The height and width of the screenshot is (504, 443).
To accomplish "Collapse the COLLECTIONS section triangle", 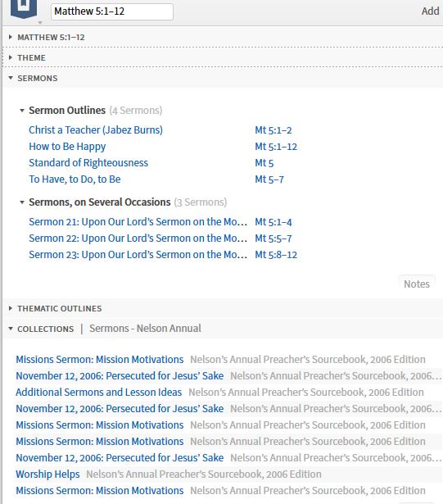I will [x=11, y=329].
